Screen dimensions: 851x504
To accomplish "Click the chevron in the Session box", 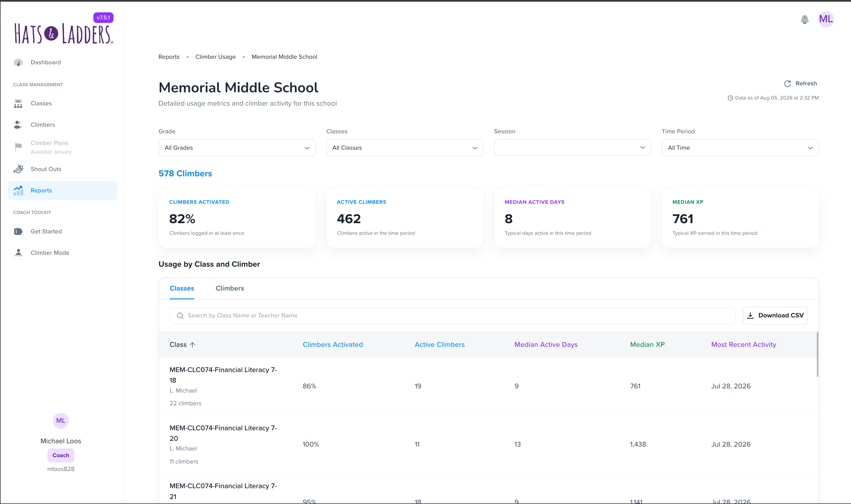I will [643, 147].
